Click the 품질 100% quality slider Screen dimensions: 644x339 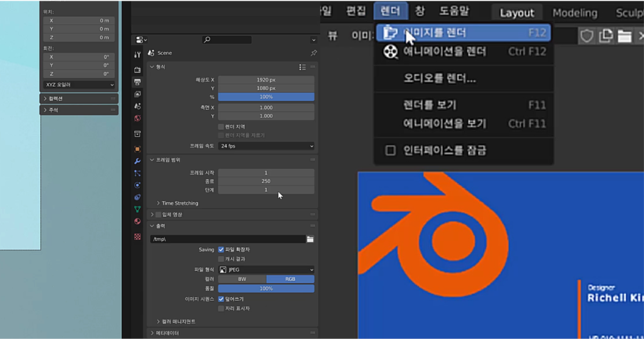click(266, 289)
